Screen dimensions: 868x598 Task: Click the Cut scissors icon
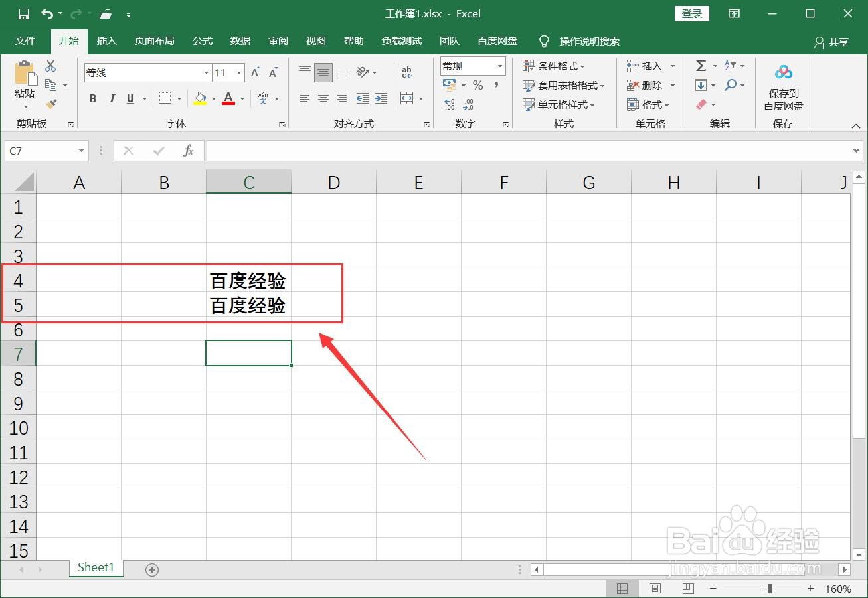coord(50,66)
